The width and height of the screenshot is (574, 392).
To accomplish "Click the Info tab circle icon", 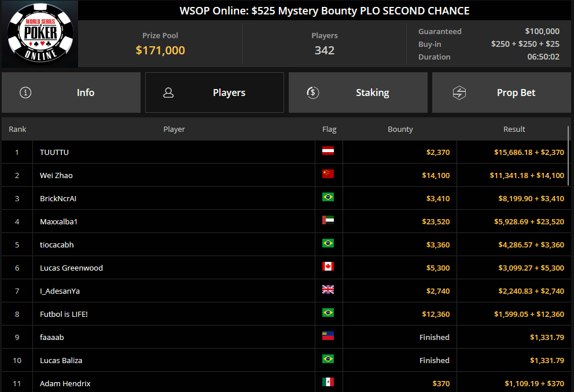I will (25, 93).
